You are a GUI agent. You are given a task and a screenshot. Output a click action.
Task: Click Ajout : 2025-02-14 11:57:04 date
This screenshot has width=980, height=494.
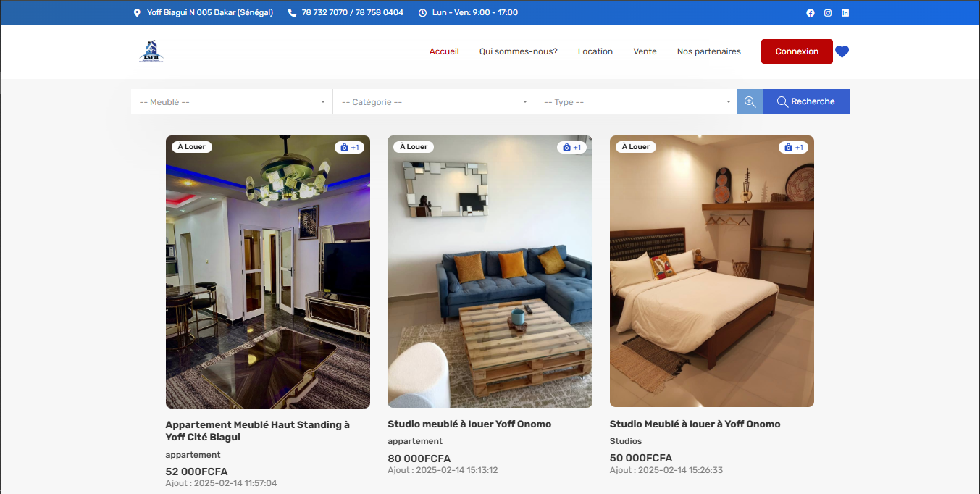(221, 483)
